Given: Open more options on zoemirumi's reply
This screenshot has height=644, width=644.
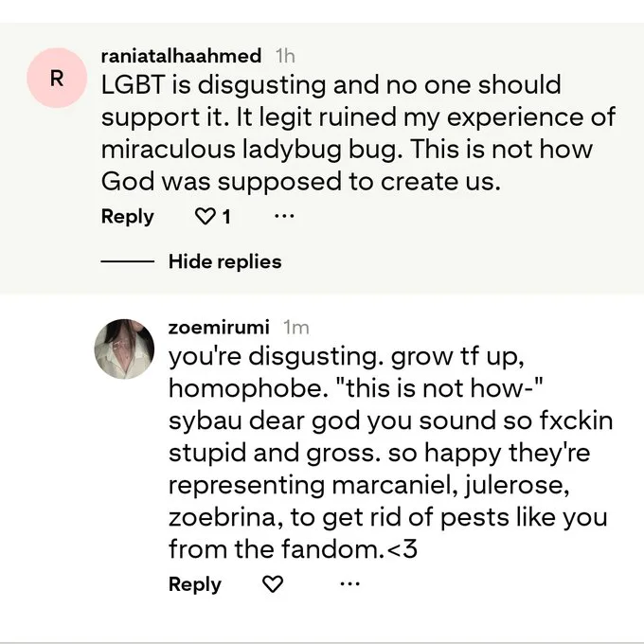Looking at the screenshot, I should pos(350,583).
